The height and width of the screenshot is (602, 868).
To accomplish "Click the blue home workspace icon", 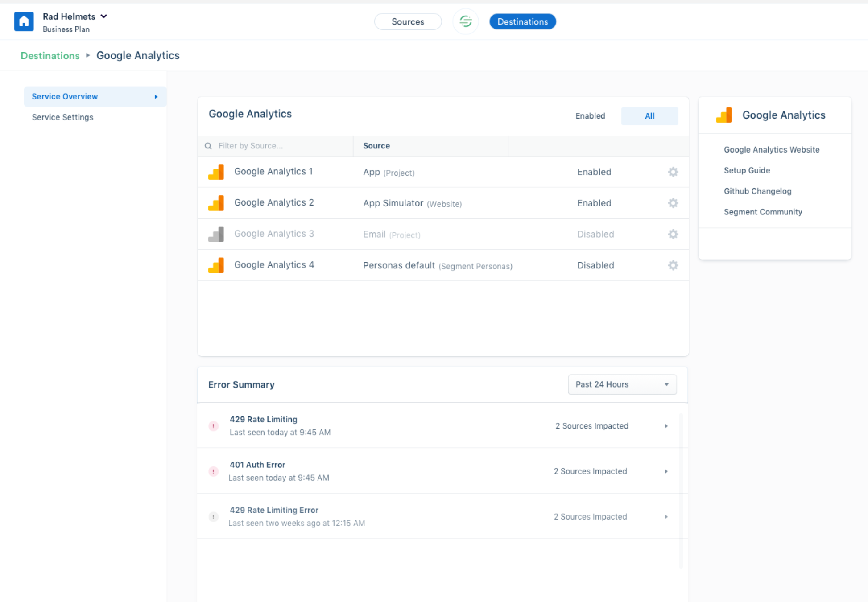I will pos(24,21).
